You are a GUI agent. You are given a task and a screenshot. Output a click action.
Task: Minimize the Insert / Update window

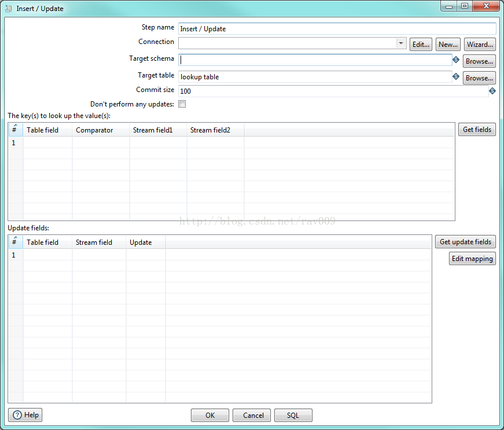click(449, 6)
